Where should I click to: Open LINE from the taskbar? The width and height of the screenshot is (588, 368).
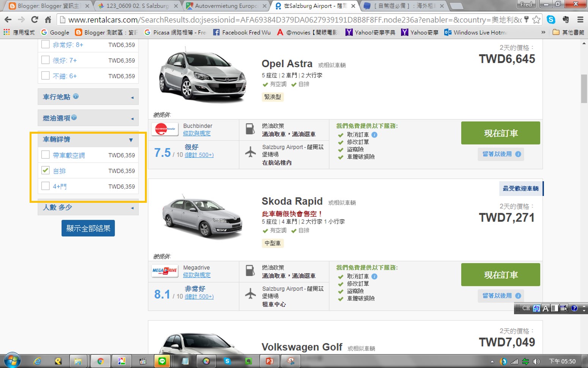pos(162,361)
